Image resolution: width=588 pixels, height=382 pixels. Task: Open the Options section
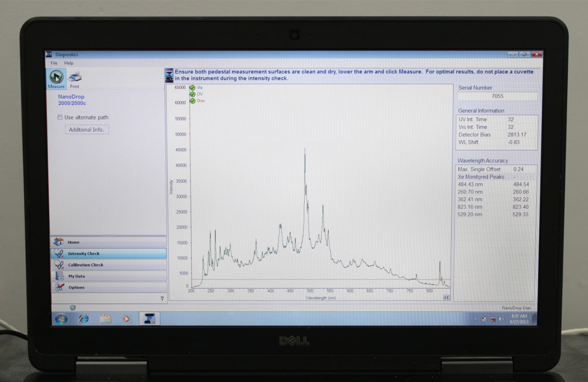109,287
